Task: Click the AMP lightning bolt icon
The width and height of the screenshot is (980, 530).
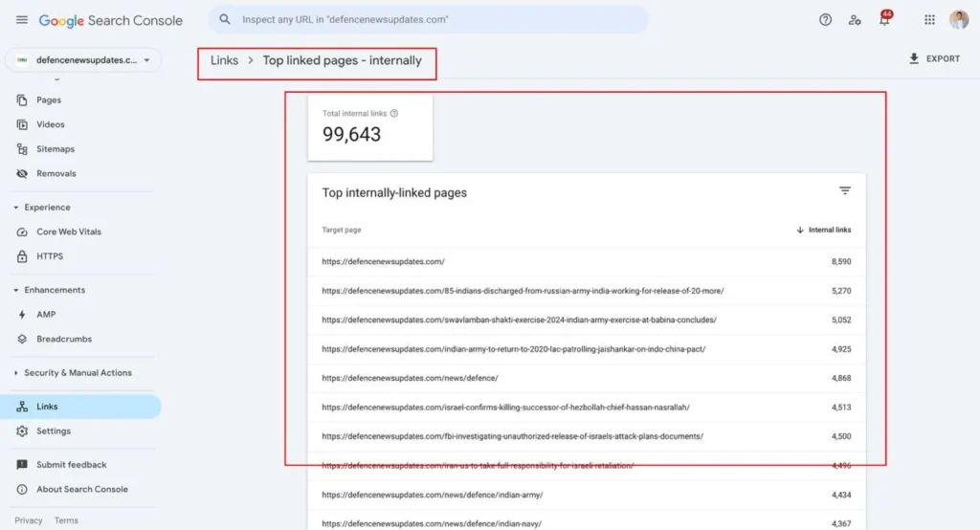Action: click(22, 315)
